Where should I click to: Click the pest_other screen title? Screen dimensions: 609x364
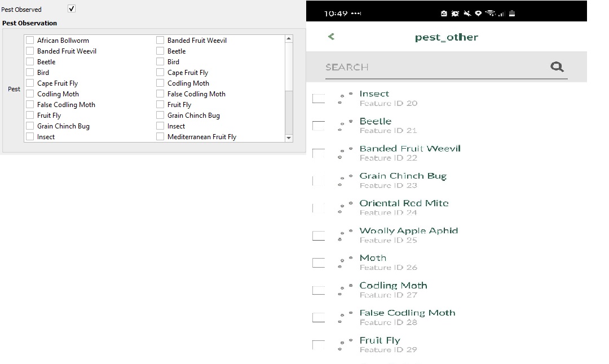coord(446,37)
